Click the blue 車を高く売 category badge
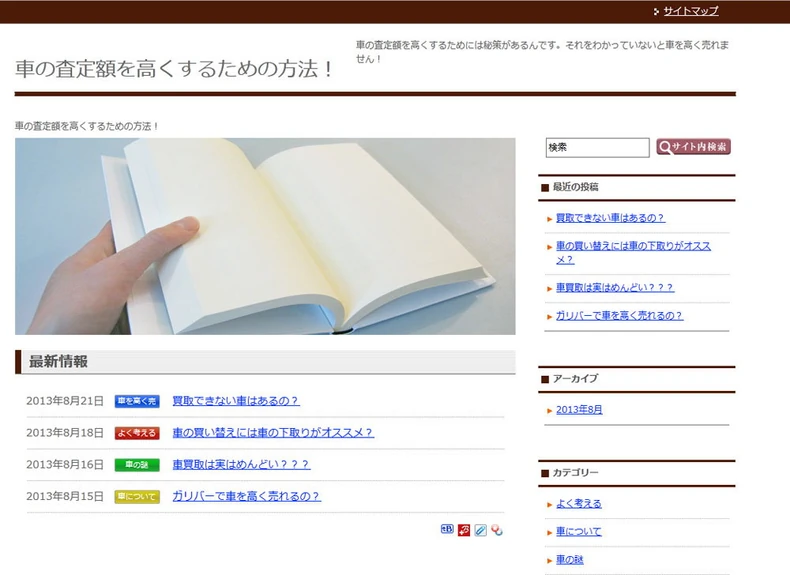Screen dimensions: 790x575 click(137, 401)
